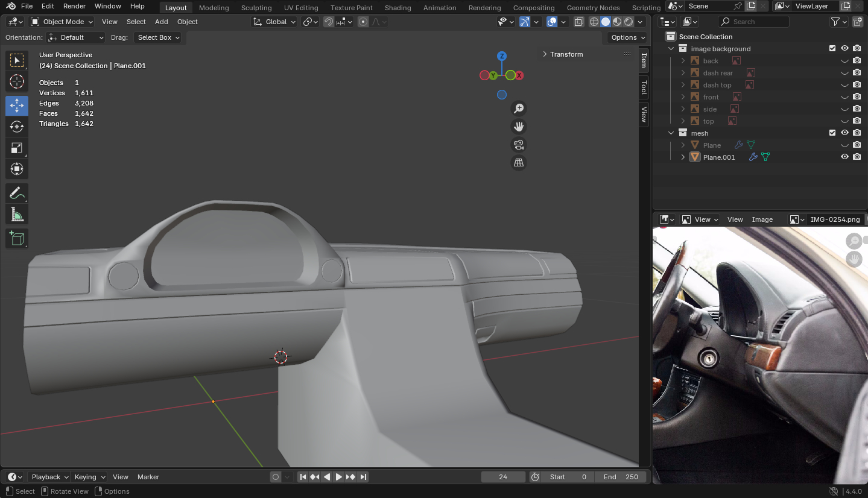Switch viewport shading to Solid
Viewport: 868px width, 498px height.
pos(606,22)
